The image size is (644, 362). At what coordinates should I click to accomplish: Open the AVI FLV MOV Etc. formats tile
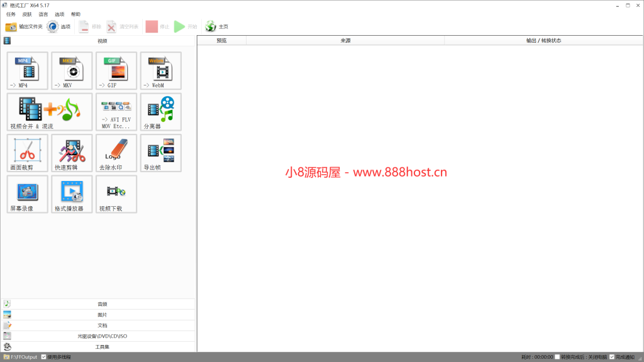116,112
